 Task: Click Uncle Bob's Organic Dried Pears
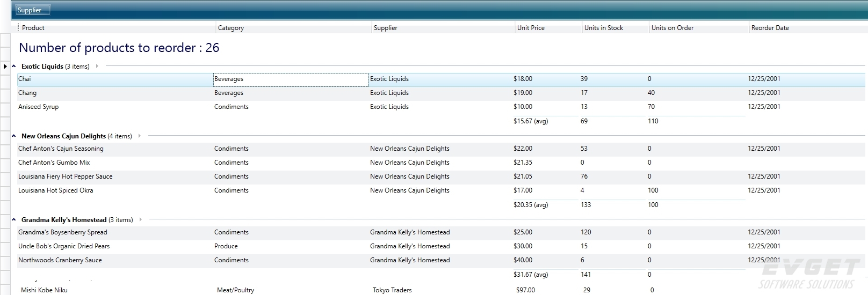[64, 247]
